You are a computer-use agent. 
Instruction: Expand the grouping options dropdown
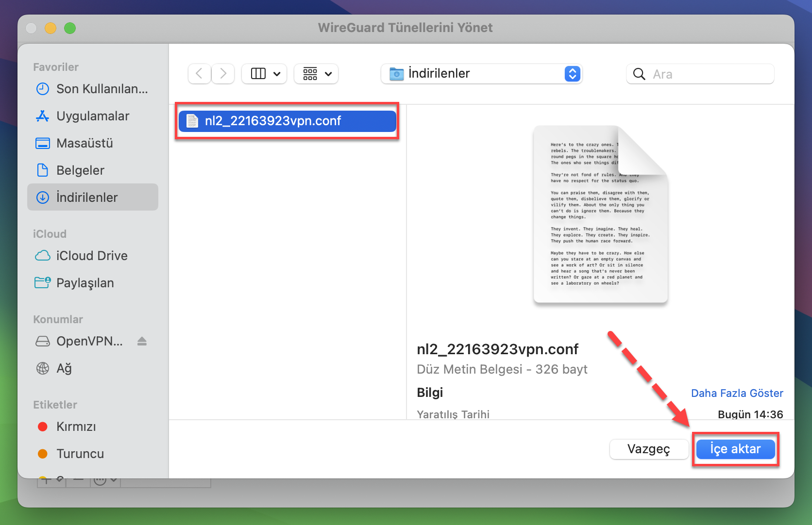pos(317,74)
